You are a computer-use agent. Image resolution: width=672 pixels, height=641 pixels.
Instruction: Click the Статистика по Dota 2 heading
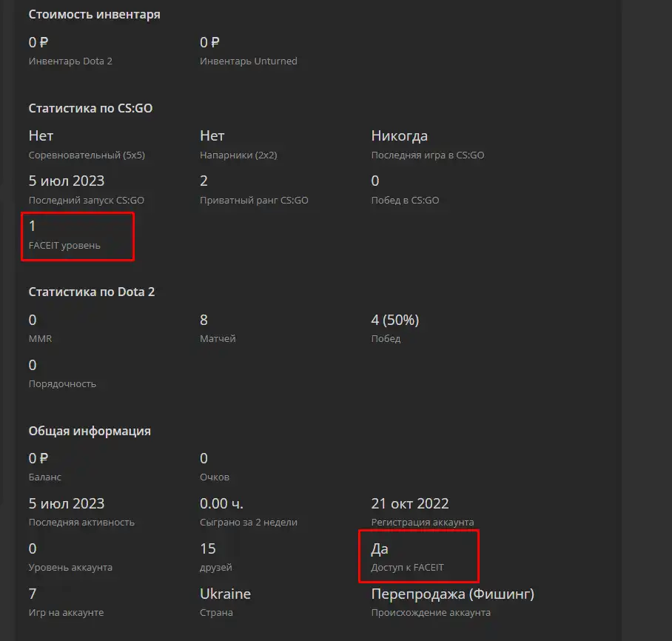pyautogui.click(x=92, y=292)
